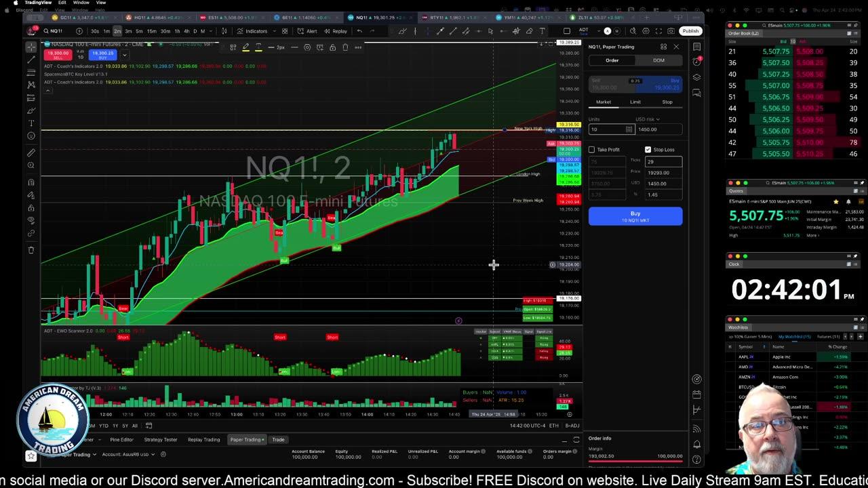Submit the Buy 10 NQ1! MKT order
This screenshot has height=488, width=868.
click(x=635, y=216)
